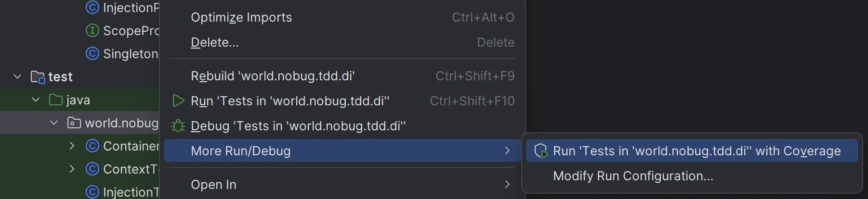Click the Debug bug icon
Screen dimensions: 868x199
pos(178,126)
